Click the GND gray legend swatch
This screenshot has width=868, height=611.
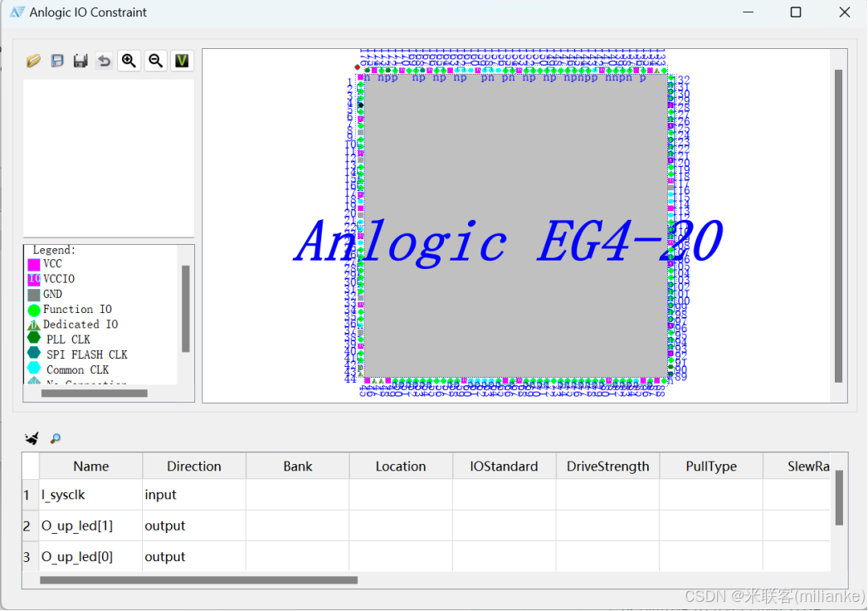[34, 294]
